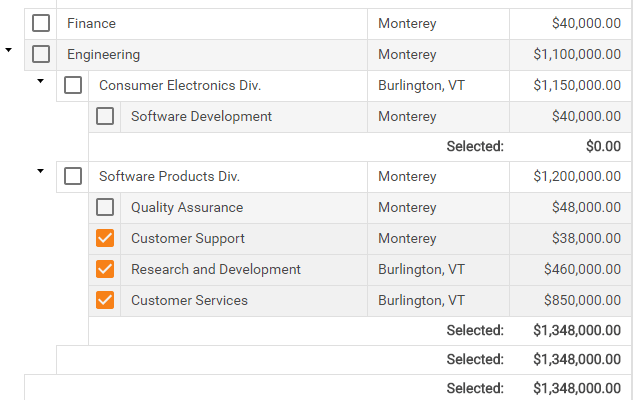
Task: Click the Finance department name cell
Action: click(92, 23)
